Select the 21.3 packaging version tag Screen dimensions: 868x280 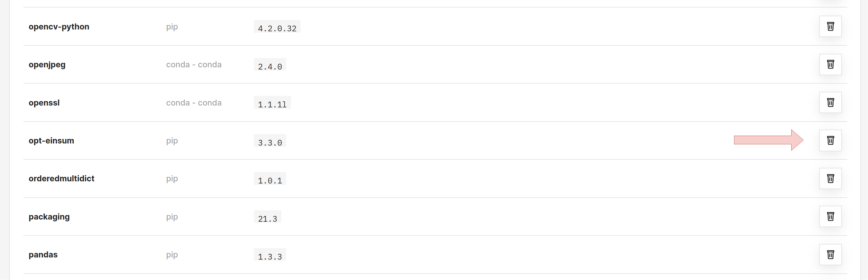tap(267, 217)
